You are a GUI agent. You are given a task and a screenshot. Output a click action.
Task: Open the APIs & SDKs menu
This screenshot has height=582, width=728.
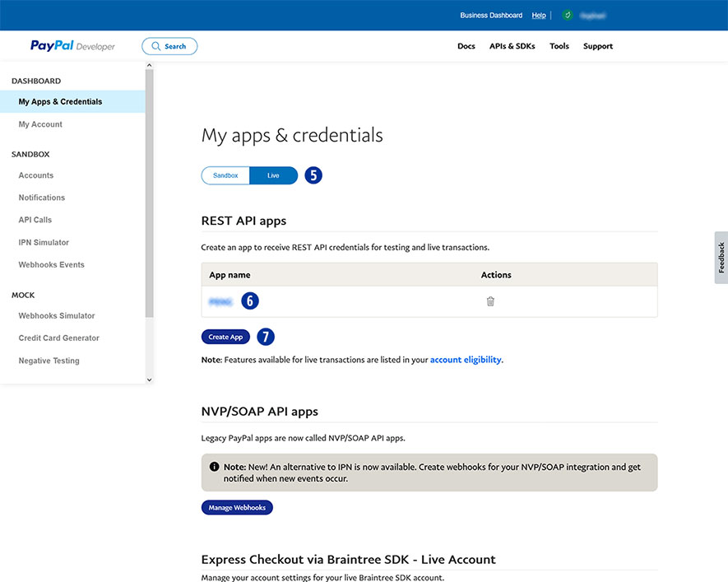point(512,46)
